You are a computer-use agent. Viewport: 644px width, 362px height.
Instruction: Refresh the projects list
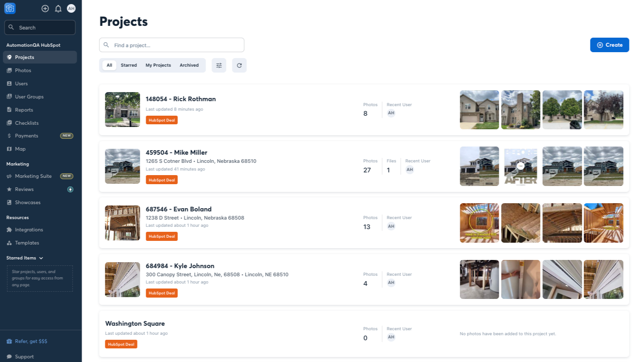click(239, 65)
